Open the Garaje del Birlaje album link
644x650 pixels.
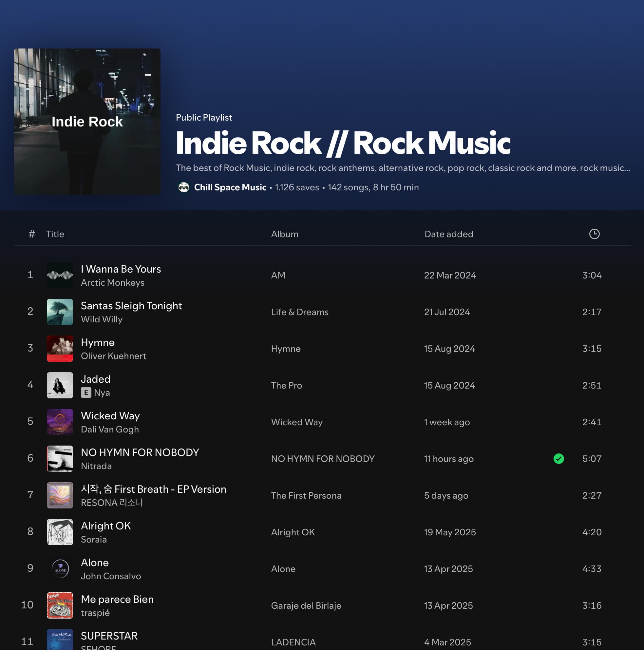pyautogui.click(x=306, y=605)
